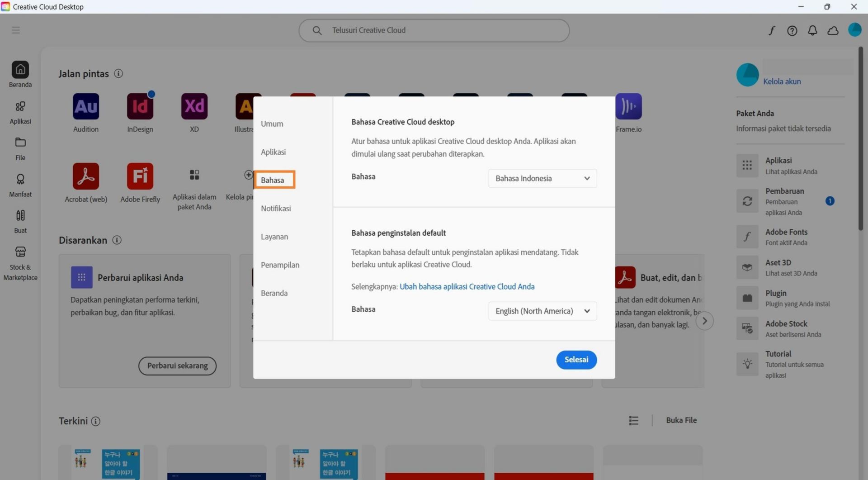Open cloud sync status icon
868x480 pixels.
833,30
